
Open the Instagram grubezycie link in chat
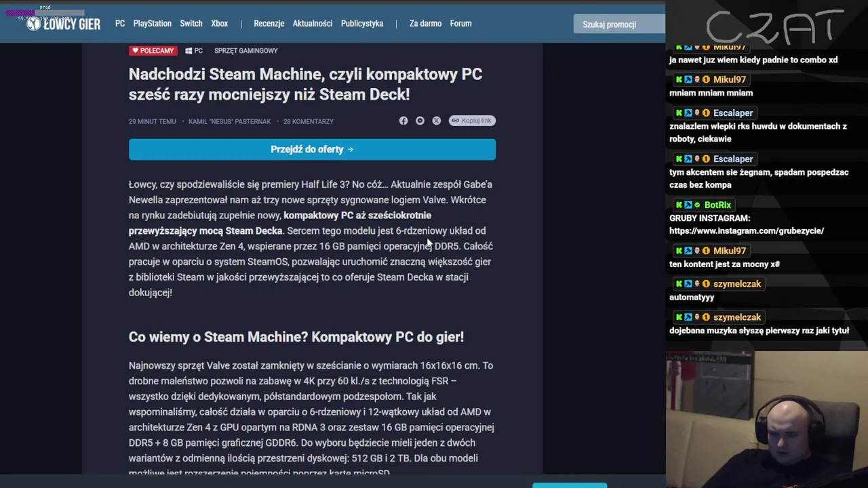747,230
